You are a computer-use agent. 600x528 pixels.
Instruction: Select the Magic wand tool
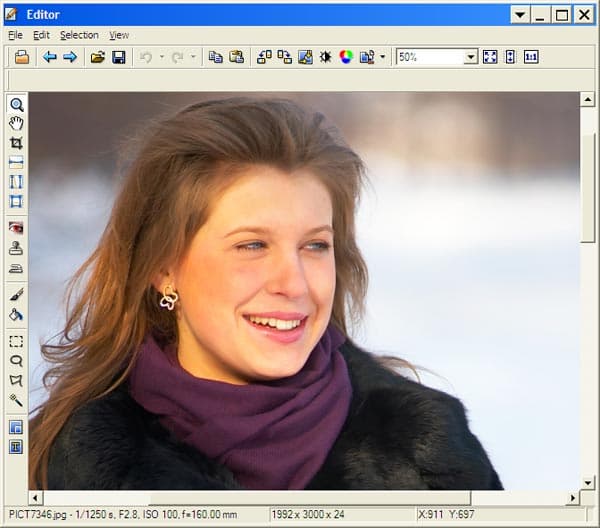pyautogui.click(x=16, y=400)
